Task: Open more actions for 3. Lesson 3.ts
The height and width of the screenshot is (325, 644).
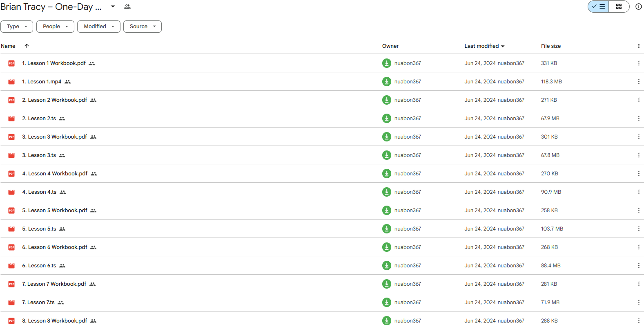Action: [639, 155]
